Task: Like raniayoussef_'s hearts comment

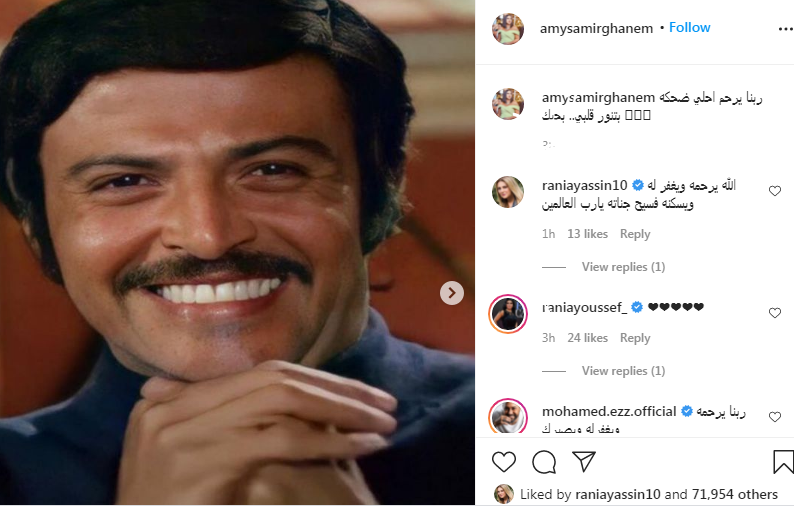Action: pos(774,313)
